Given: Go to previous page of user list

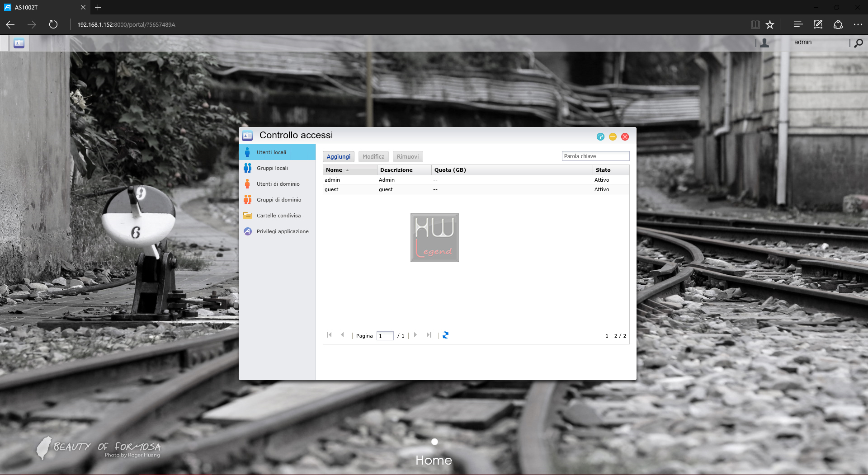Looking at the screenshot, I should 342,335.
